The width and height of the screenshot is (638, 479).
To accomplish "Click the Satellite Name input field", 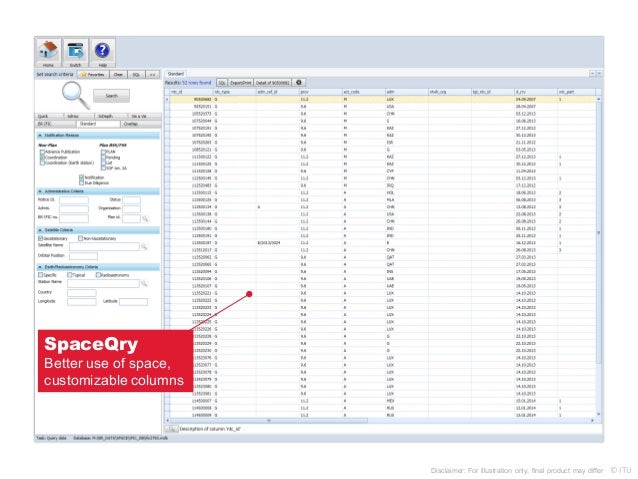I will [x=104, y=247].
